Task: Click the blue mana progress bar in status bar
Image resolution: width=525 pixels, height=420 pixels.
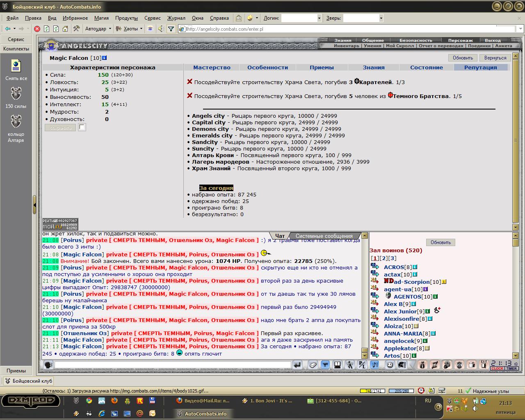Action: coord(401,391)
